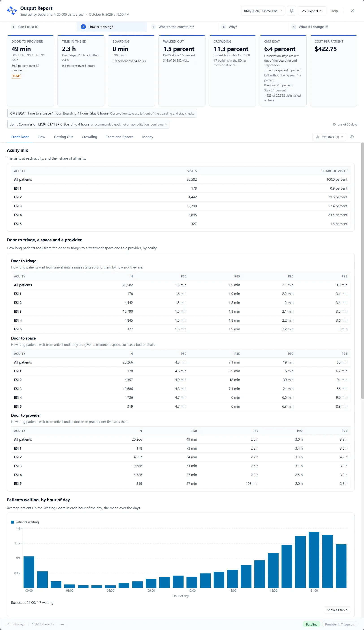Click the Provider in Triage on badge
This screenshot has height=630, width=364.
340,624
